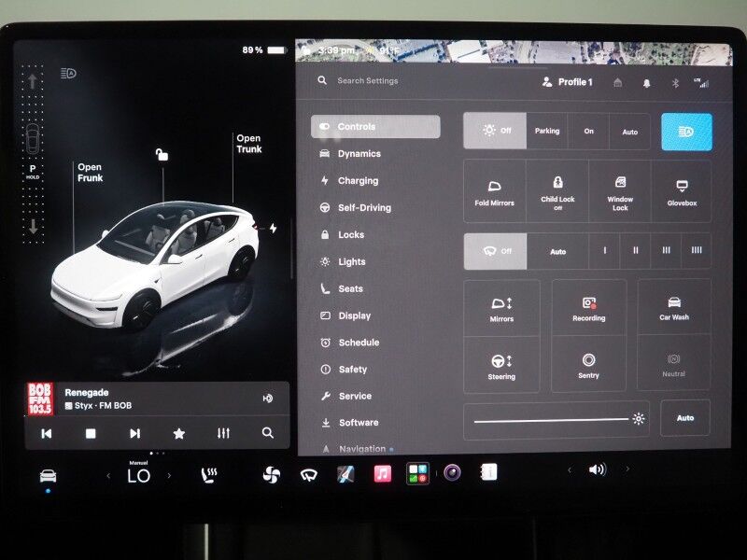The height and width of the screenshot is (560, 747).
Task: Select wiper speed I
Action: [604, 250]
